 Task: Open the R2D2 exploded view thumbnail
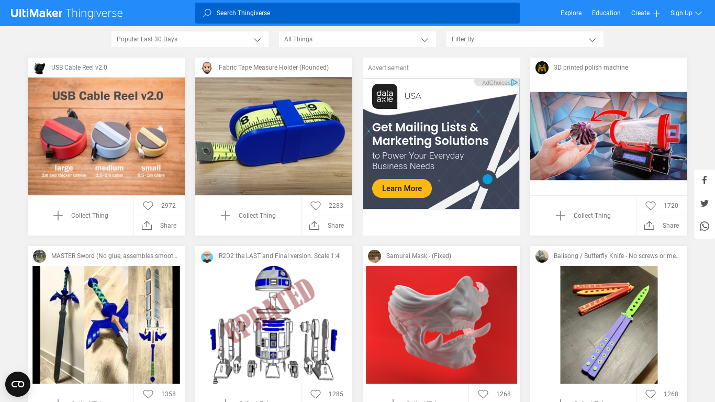click(x=273, y=325)
